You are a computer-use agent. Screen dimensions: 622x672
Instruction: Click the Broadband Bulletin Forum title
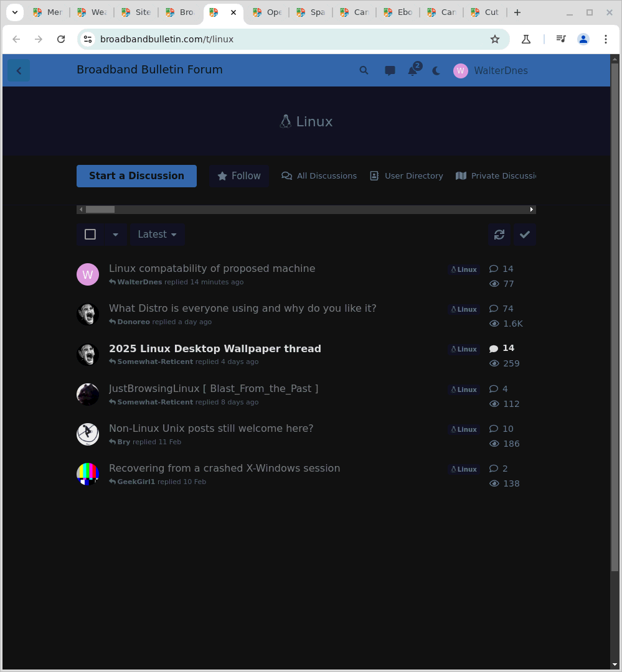[149, 70]
